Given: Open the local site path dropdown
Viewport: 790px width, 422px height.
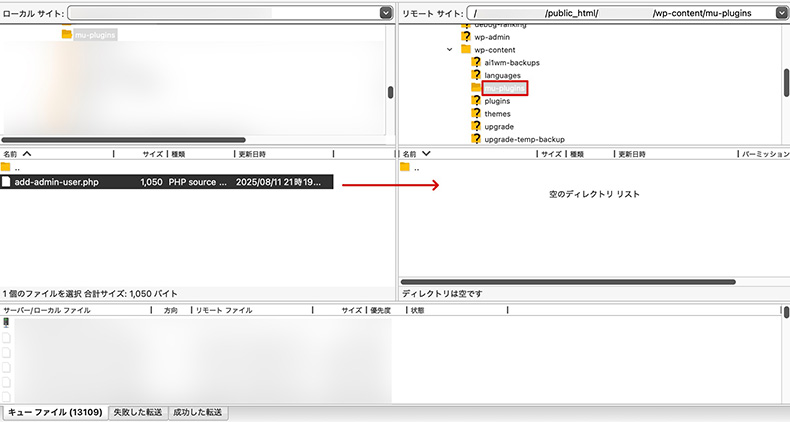Looking at the screenshot, I should (386, 13).
